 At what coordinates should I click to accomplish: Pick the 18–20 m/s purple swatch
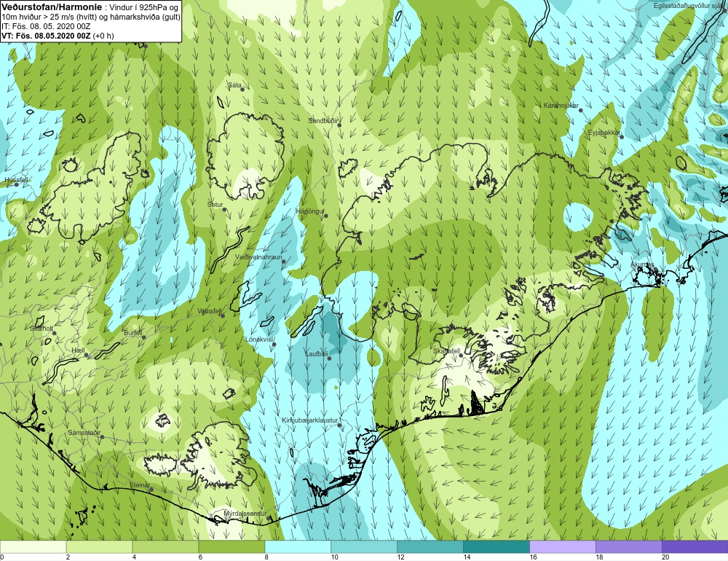[x=629, y=547]
